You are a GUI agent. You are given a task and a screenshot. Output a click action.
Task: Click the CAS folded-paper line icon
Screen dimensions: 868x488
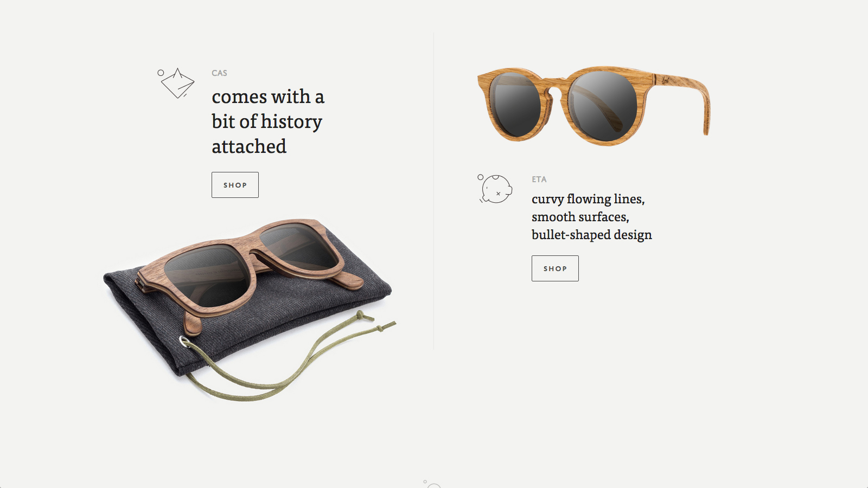[178, 84]
